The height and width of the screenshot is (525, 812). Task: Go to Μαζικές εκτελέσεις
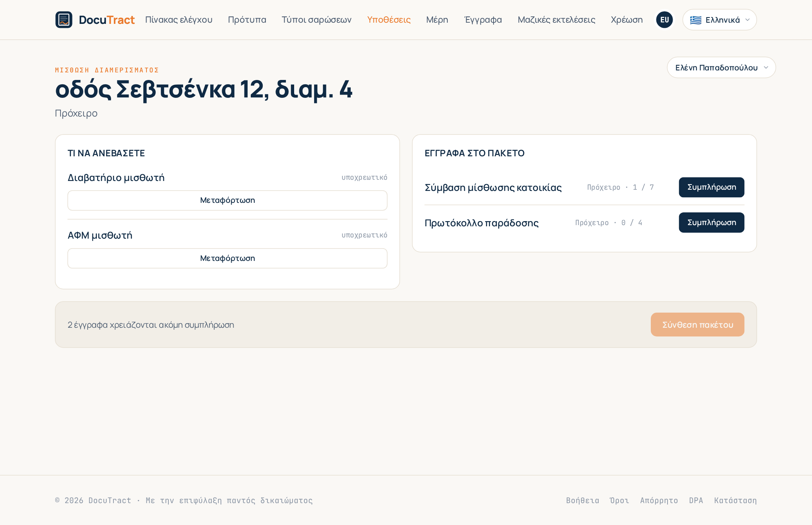pyautogui.click(x=556, y=19)
